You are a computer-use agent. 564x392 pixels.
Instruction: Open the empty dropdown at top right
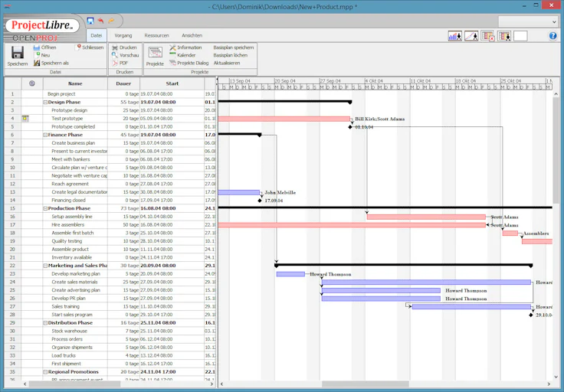pyautogui.click(x=528, y=21)
